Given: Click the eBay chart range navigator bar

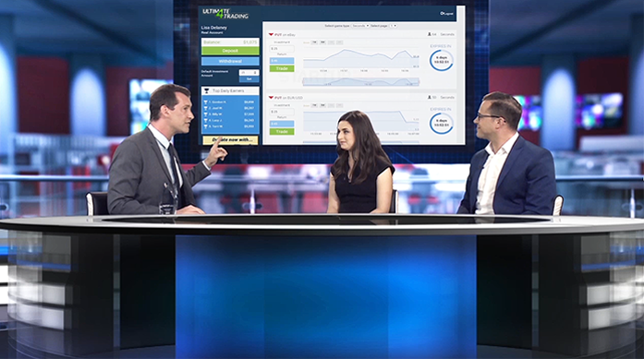Looking at the screenshot, I should coord(361,81).
